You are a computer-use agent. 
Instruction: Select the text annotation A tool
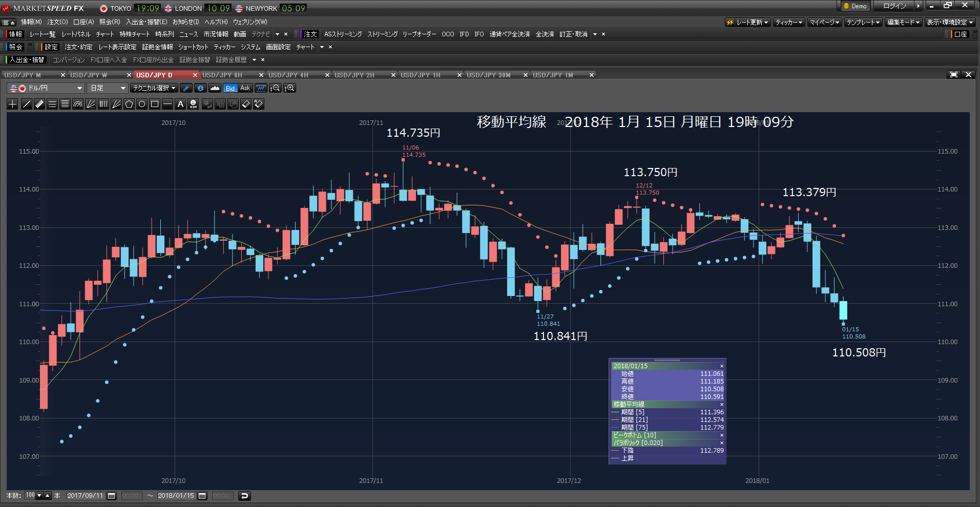[180, 104]
